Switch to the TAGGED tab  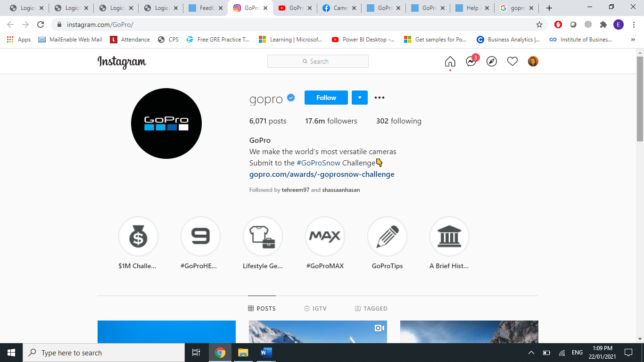pyautogui.click(x=371, y=309)
